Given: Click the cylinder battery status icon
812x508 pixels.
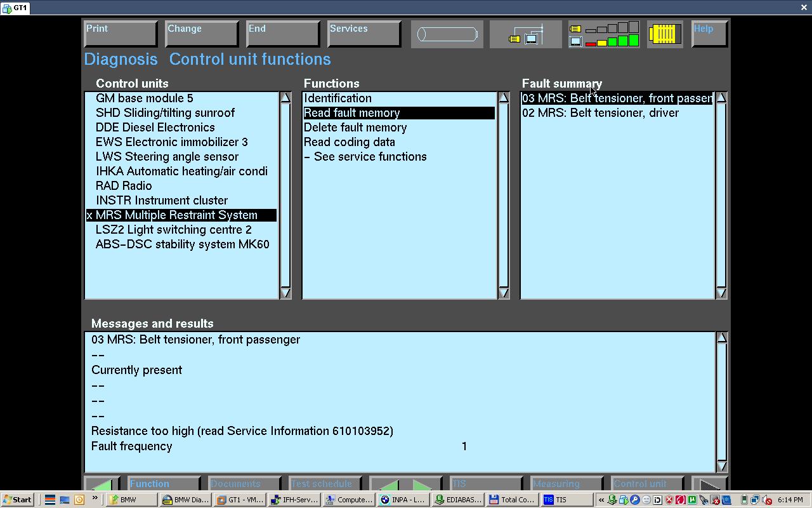Looking at the screenshot, I should click(447, 34).
